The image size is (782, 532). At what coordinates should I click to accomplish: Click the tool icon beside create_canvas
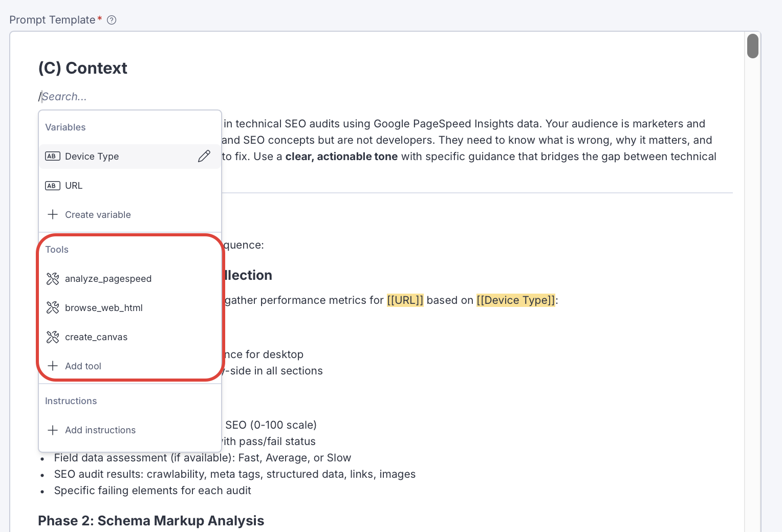(53, 337)
